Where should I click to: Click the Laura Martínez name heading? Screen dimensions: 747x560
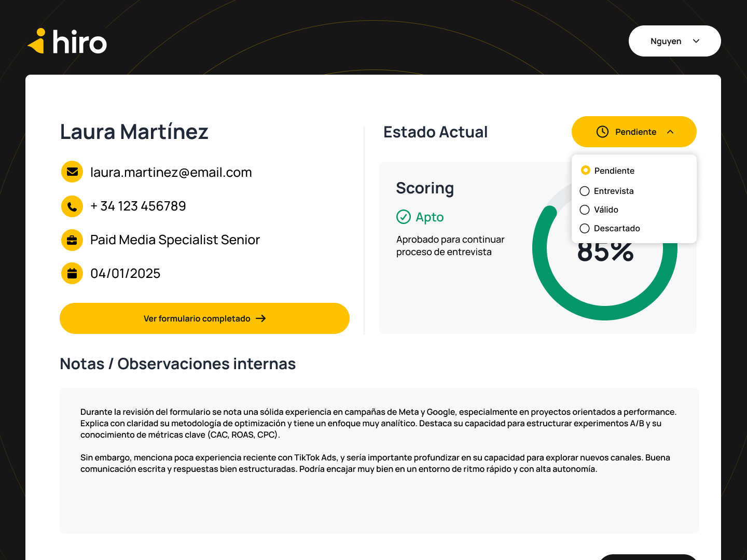pyautogui.click(x=134, y=132)
